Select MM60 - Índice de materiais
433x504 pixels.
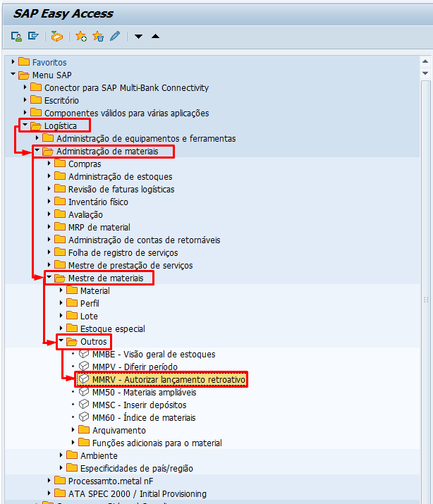143,417
